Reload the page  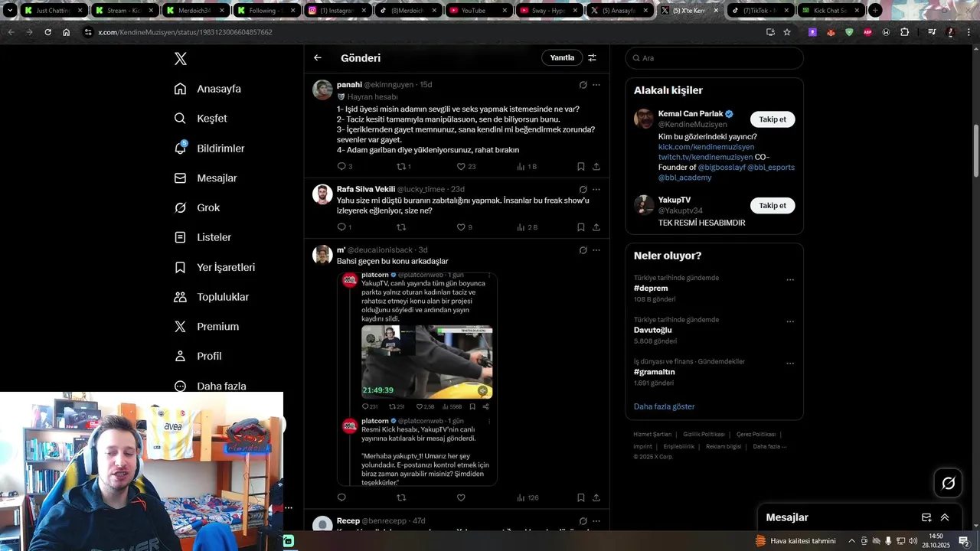(x=47, y=32)
